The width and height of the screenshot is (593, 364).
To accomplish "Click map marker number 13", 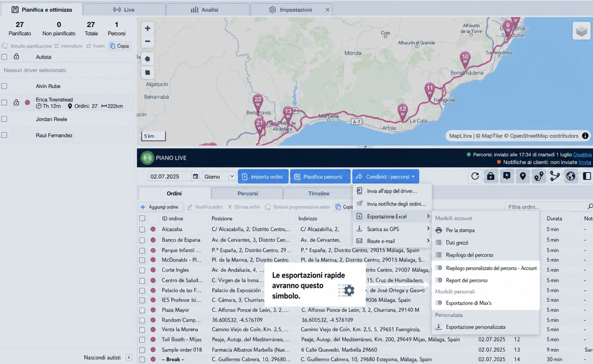I will click(x=288, y=114).
